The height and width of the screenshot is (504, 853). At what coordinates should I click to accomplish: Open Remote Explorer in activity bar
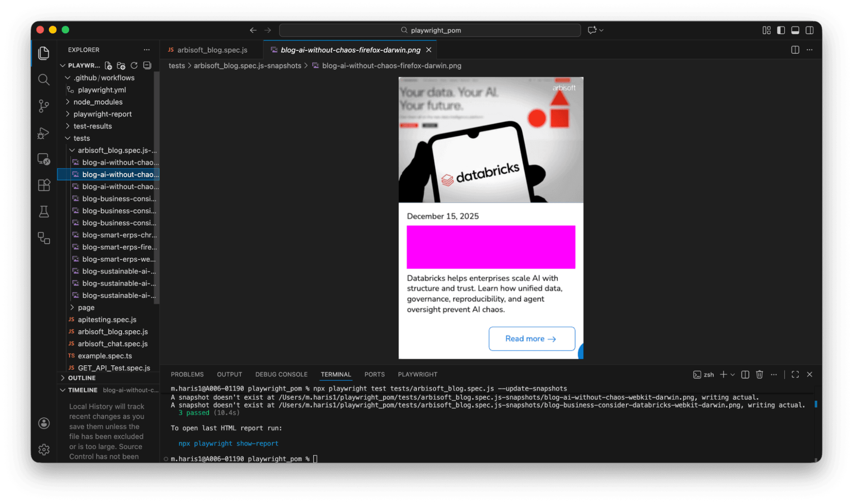pyautogui.click(x=44, y=159)
